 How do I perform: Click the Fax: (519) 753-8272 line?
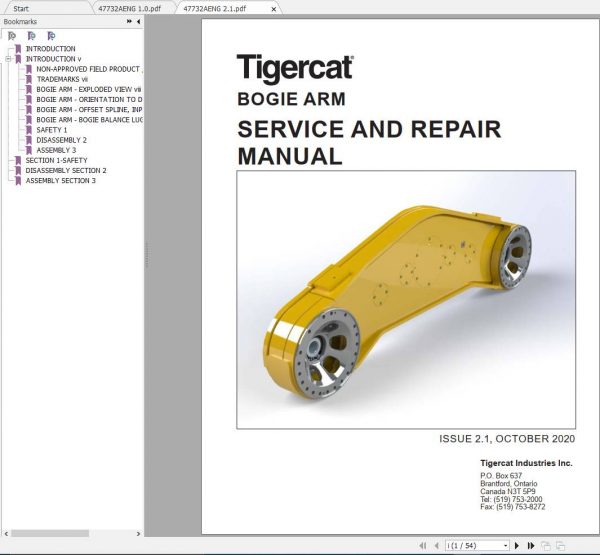click(513, 507)
